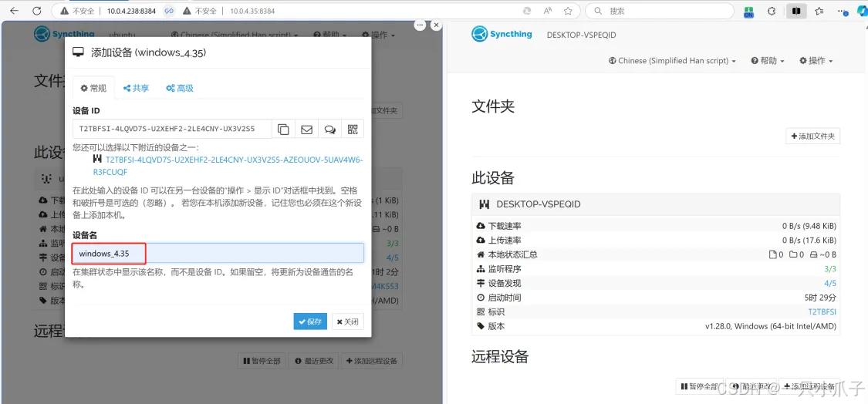This screenshot has width=868, height=404.
Task: Click the 上传速率 row in right pane
Action: click(655, 241)
